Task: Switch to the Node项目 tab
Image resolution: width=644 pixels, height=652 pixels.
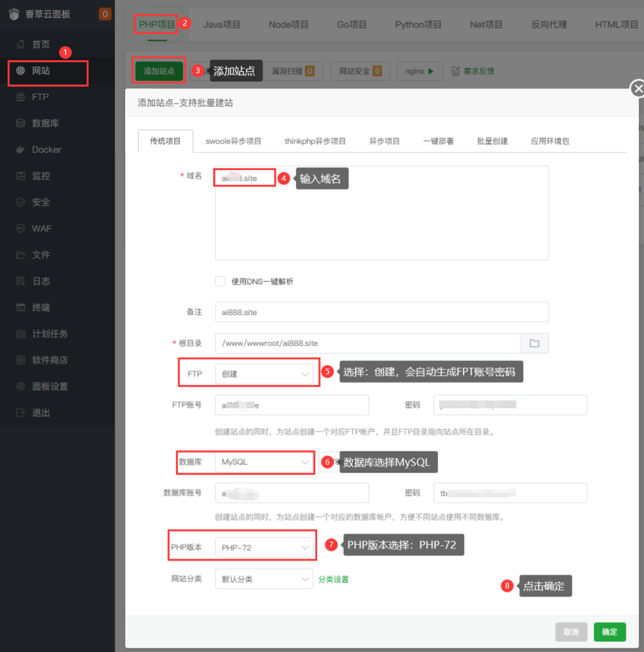Action: 288,24
